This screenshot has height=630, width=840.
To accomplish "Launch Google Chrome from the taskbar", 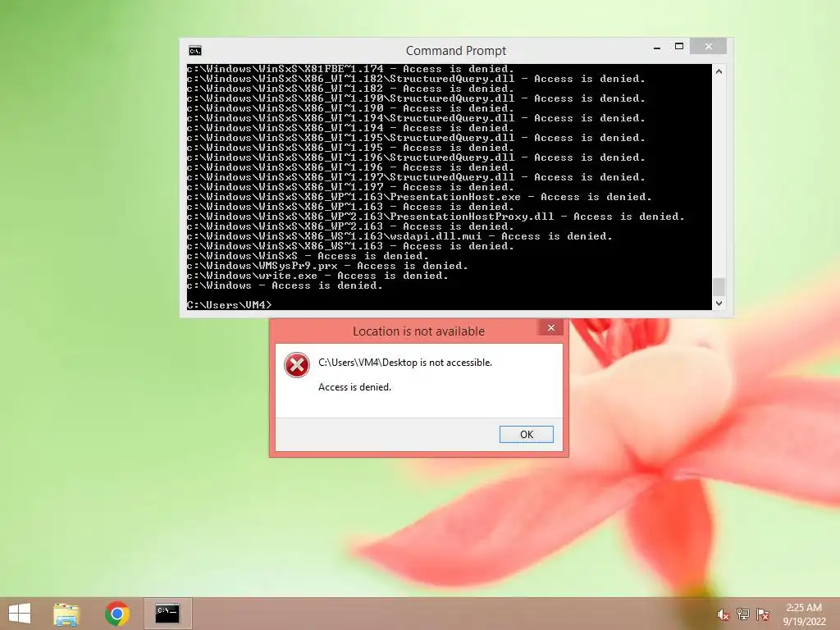I will click(117, 614).
